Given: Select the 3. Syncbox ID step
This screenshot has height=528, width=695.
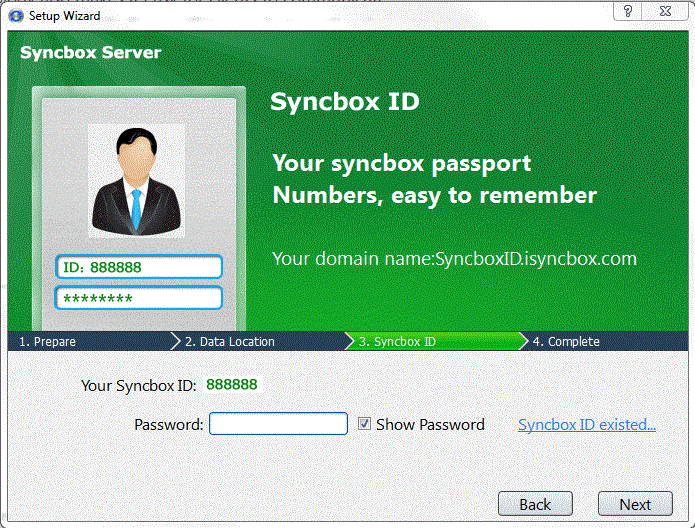Looking at the screenshot, I should pyautogui.click(x=397, y=342).
